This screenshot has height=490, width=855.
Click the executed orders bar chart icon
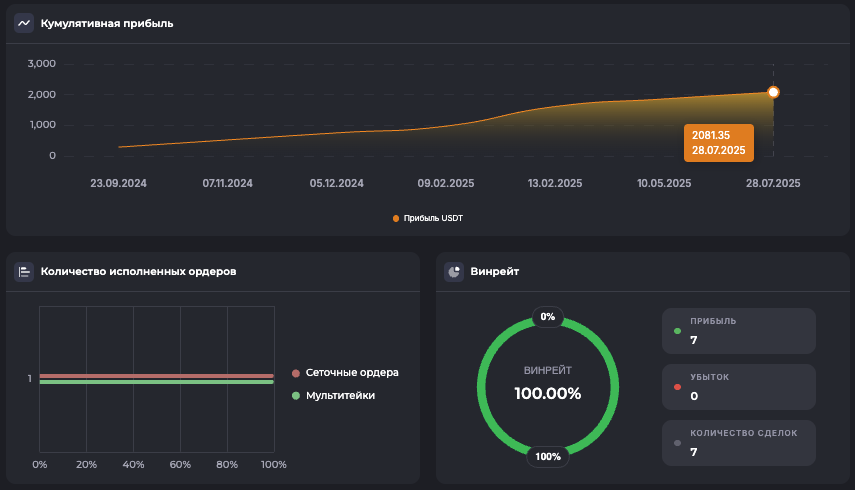pyautogui.click(x=24, y=271)
